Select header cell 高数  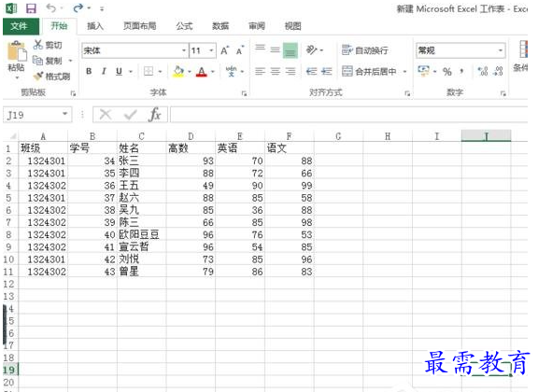pyautogui.click(x=191, y=148)
